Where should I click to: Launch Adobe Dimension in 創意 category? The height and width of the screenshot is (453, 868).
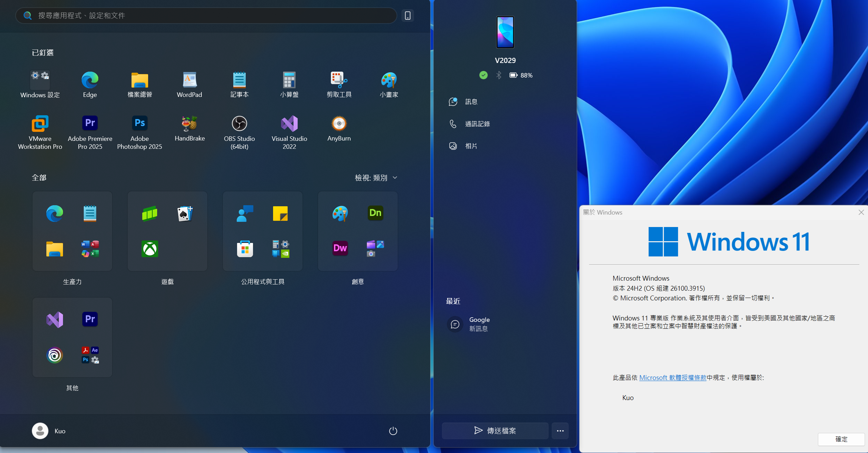click(376, 214)
